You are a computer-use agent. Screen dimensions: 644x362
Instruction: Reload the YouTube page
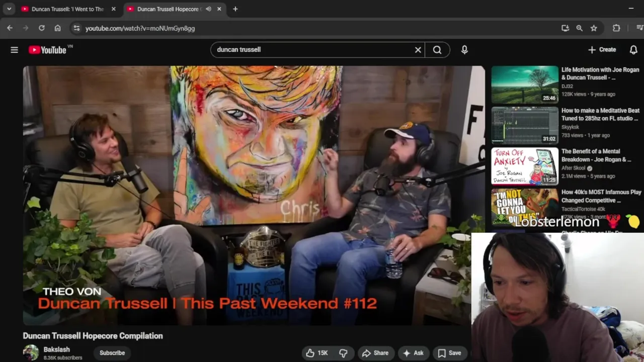point(42,28)
